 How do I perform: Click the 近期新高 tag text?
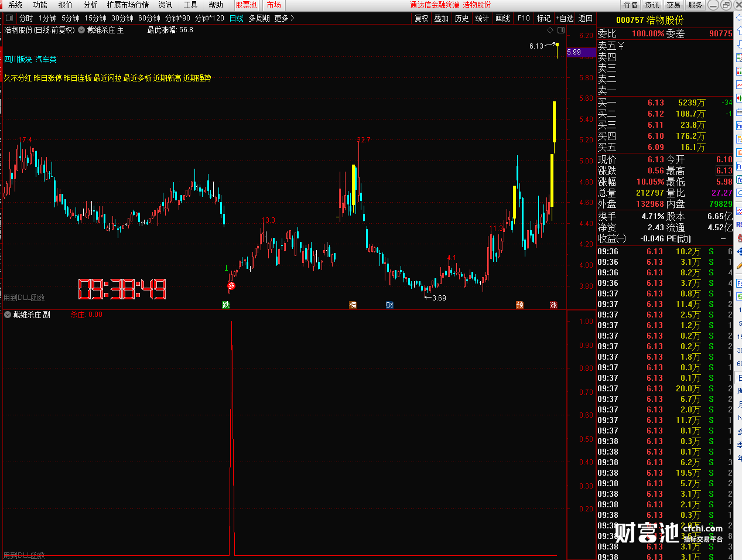[167, 78]
